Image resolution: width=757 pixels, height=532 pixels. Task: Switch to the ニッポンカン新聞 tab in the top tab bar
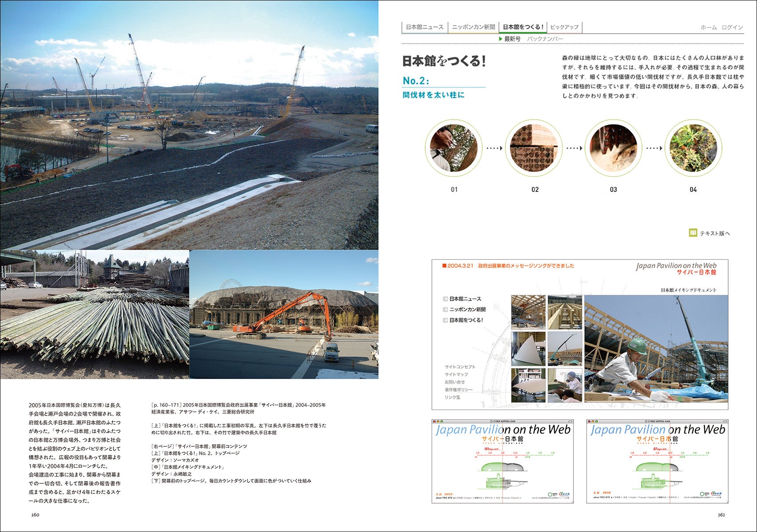[473, 27]
